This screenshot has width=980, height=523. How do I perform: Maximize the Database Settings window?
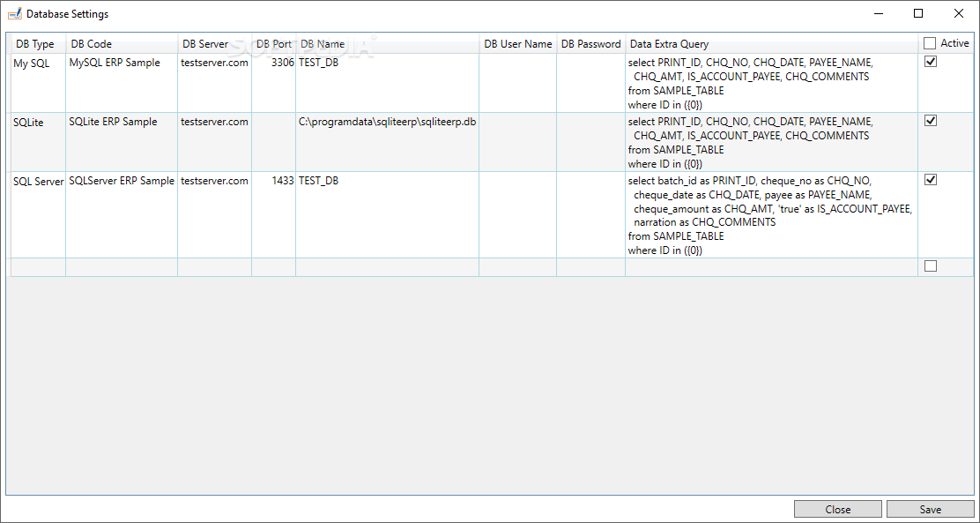coord(918,13)
